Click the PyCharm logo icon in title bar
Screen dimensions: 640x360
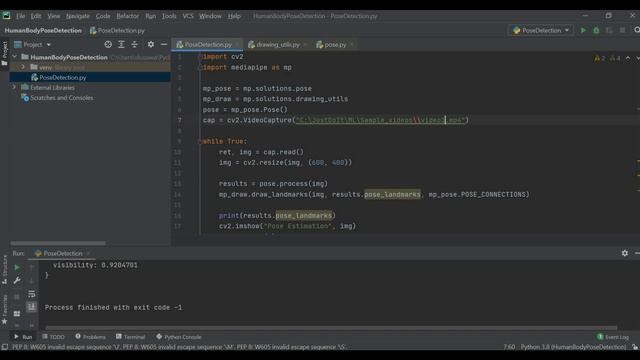click(x=6, y=16)
